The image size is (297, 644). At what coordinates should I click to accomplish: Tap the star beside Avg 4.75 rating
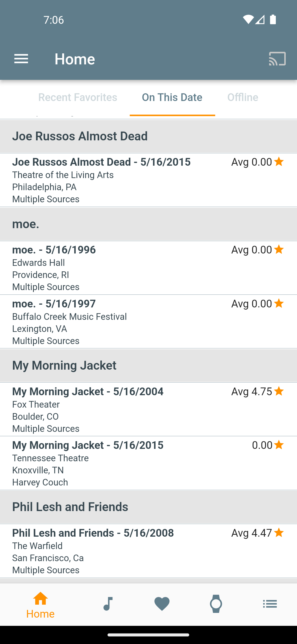pos(279,391)
